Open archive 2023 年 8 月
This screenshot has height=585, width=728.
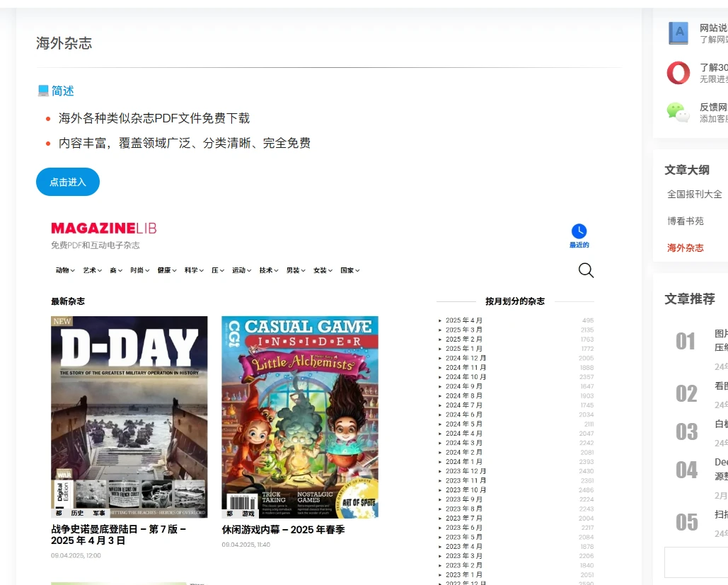(x=464, y=509)
